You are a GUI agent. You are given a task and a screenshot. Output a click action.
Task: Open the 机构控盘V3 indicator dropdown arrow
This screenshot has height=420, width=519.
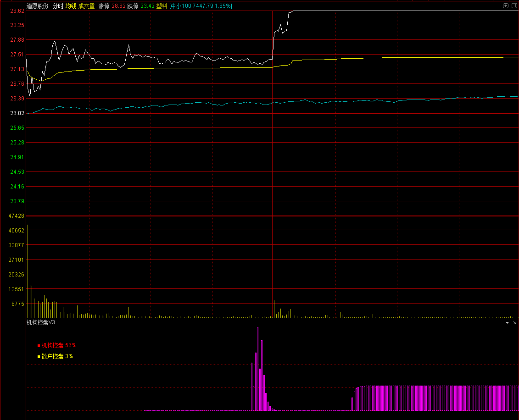[x=507, y=323]
